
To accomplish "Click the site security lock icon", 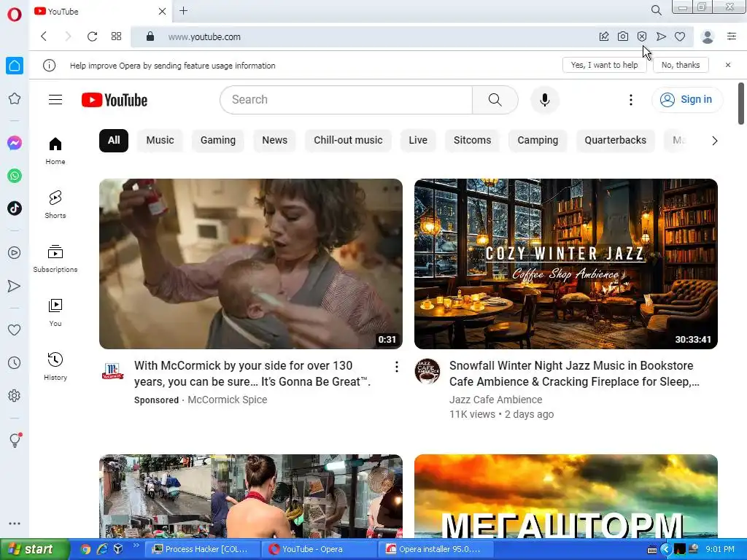I will tap(150, 36).
